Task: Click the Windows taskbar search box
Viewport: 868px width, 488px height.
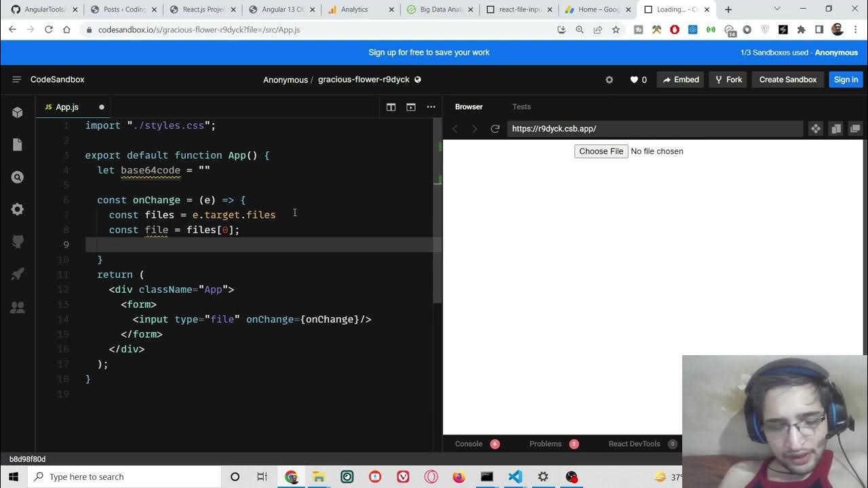Action: [125, 476]
